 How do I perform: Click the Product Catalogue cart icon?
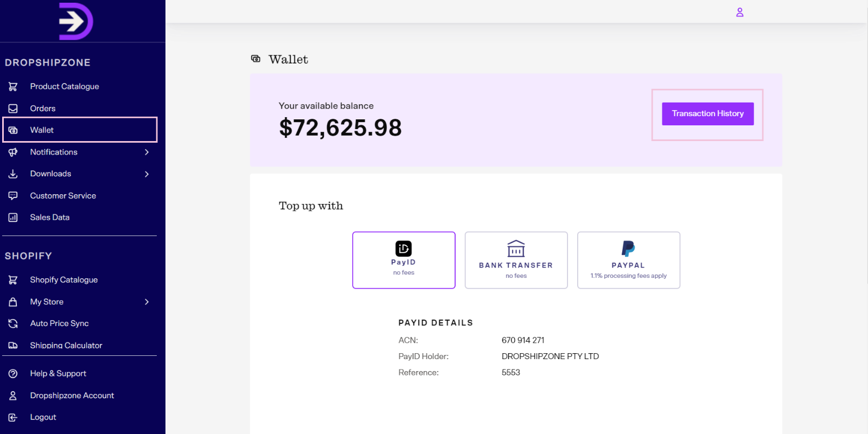tap(13, 86)
